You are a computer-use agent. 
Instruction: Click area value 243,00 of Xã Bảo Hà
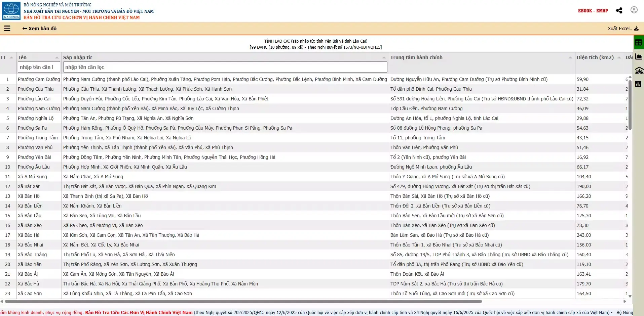(x=584, y=235)
